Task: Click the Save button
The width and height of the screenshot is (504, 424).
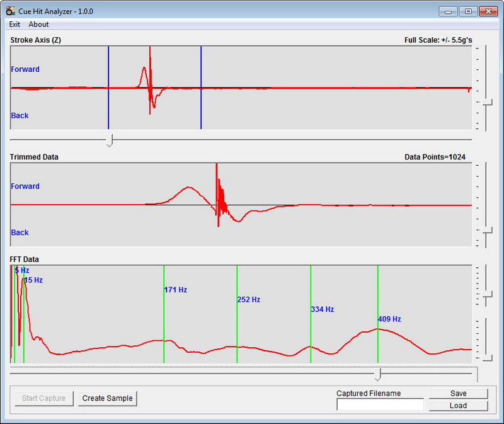Action: (x=458, y=393)
